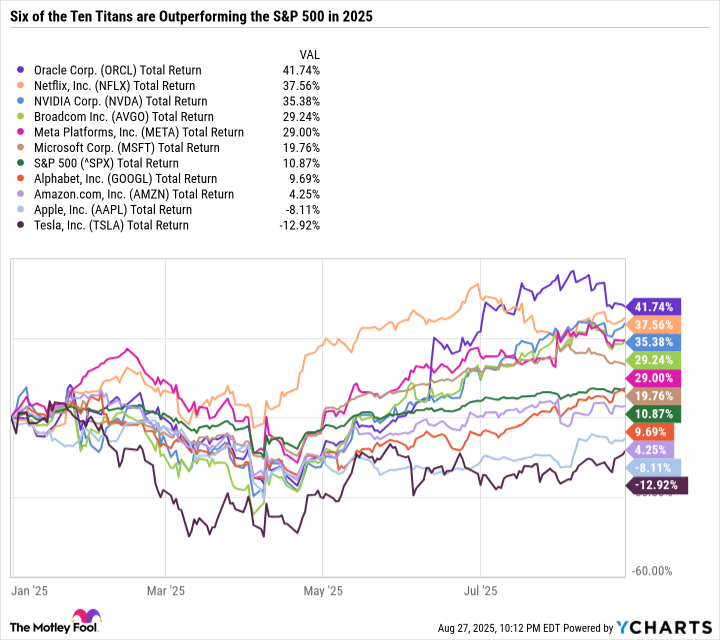Select the Meta Platforms (META) legend label
The height and width of the screenshot is (640, 720).
pos(138,132)
